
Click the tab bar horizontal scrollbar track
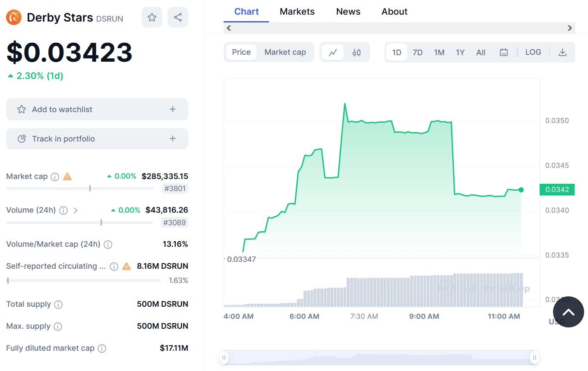point(399,28)
